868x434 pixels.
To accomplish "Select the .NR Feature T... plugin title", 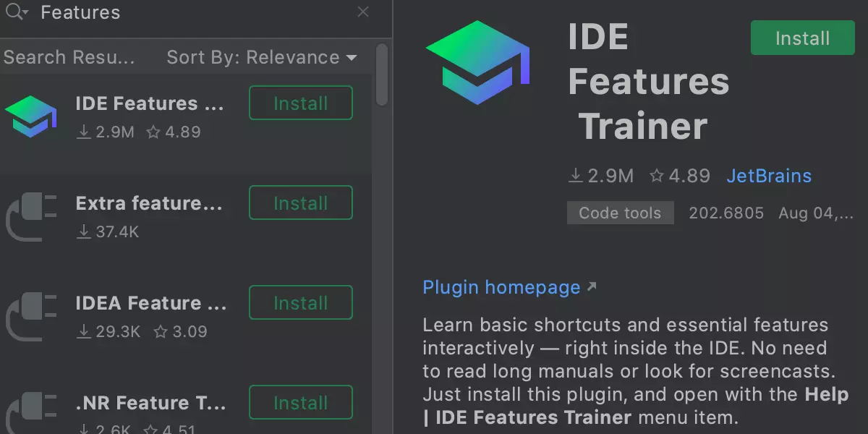I will point(151,403).
